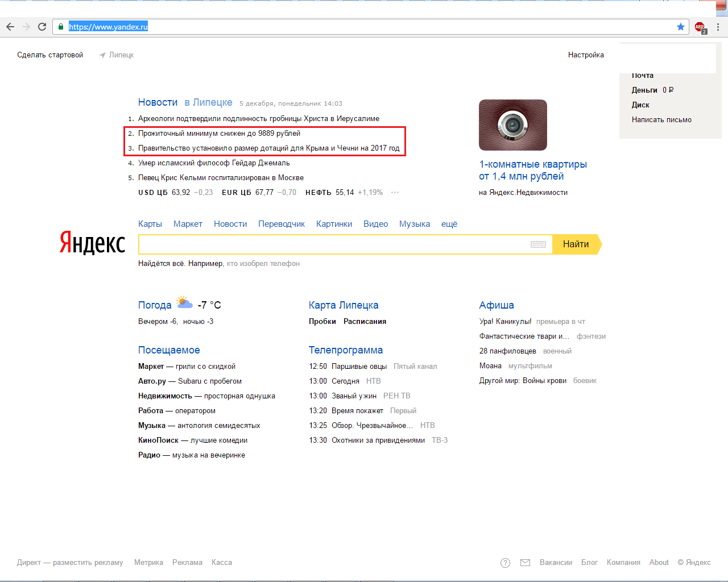
Task: Open the Новости service tab above search
Action: point(230,224)
